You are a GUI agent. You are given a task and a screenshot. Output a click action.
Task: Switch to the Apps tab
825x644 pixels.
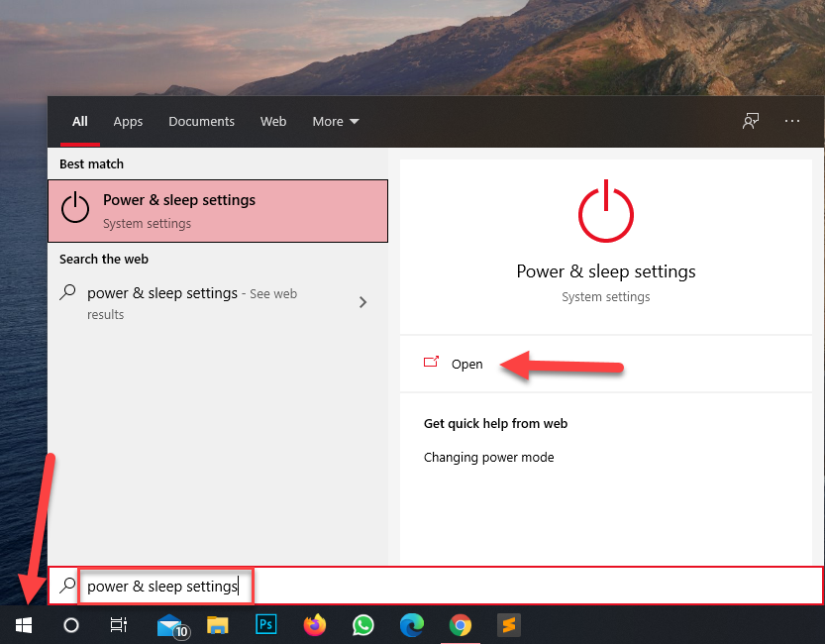(128, 122)
